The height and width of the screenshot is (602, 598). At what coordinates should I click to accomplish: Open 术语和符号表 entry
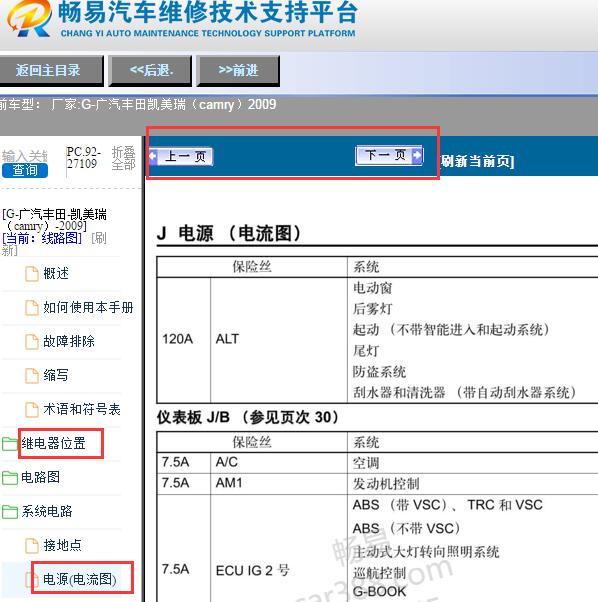tap(82, 409)
